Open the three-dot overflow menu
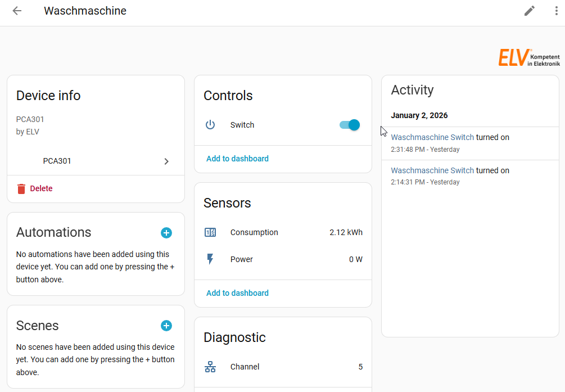This screenshot has height=392, width=565. click(556, 11)
